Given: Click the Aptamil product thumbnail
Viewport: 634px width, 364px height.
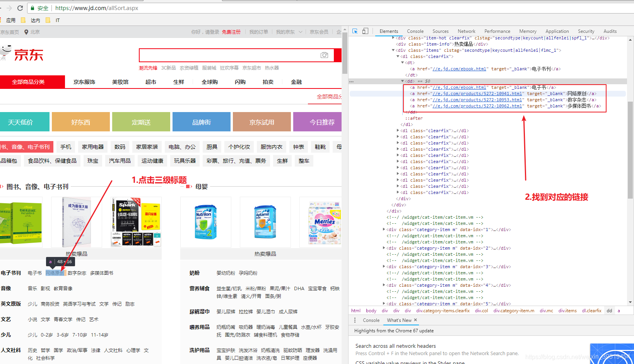Looking at the screenshot, I should point(265,222).
